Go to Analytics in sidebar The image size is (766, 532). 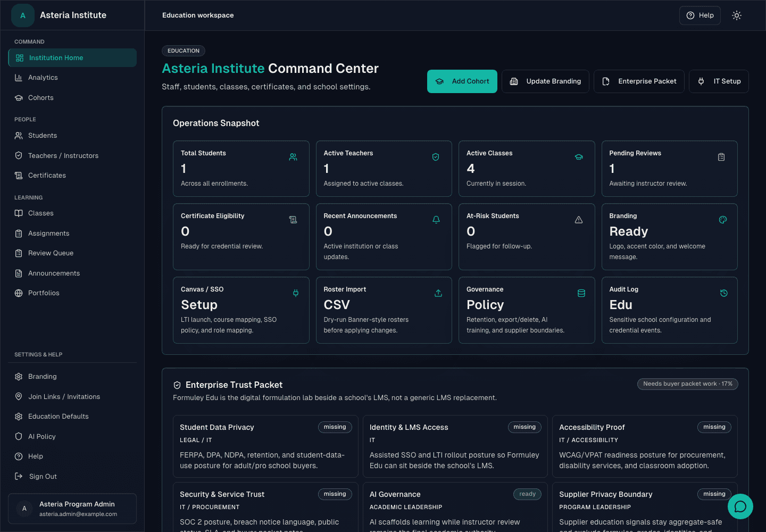pyautogui.click(x=72, y=78)
